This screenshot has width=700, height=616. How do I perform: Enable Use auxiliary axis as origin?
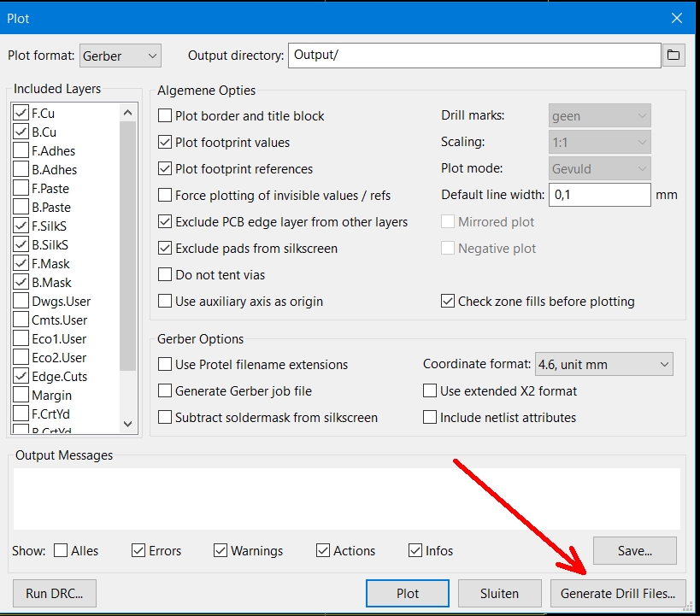tap(165, 302)
